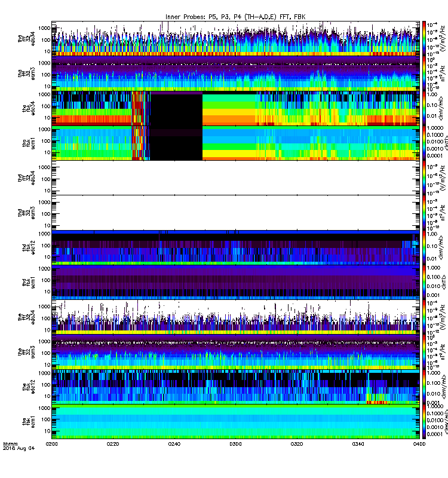Click the the fff 32 edc34 spectrogram
This screenshot has width=448, height=478.
(x=235, y=317)
